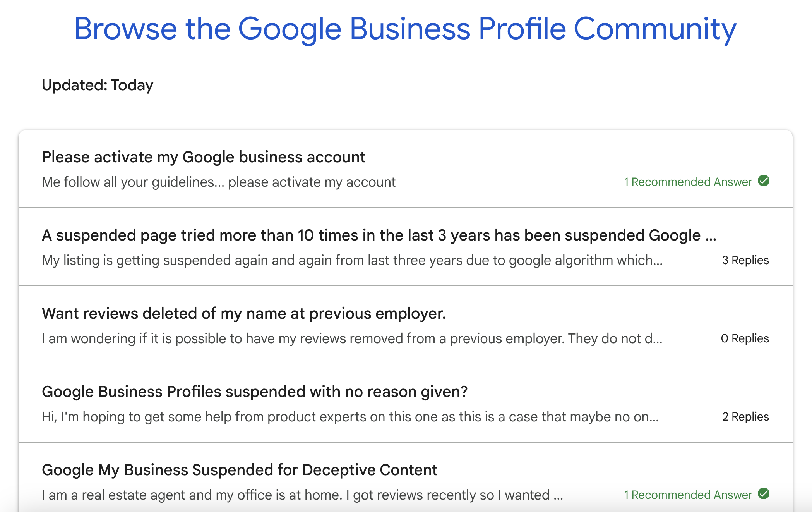This screenshot has height=512, width=812.
Task: Click the snippet mentioning google algorithm suspensions
Action: tap(352, 260)
